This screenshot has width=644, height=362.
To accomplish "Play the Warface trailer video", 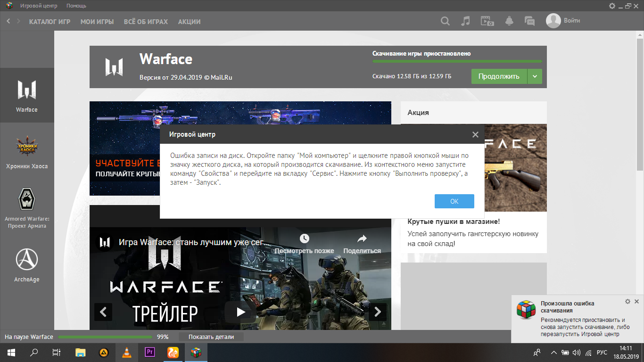I will (241, 312).
